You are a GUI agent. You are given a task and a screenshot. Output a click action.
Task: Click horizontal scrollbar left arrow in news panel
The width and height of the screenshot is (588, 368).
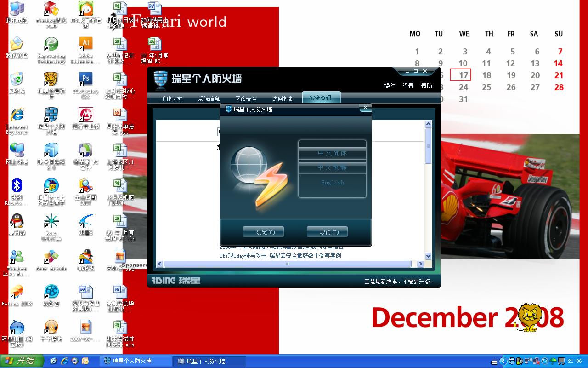tap(160, 264)
